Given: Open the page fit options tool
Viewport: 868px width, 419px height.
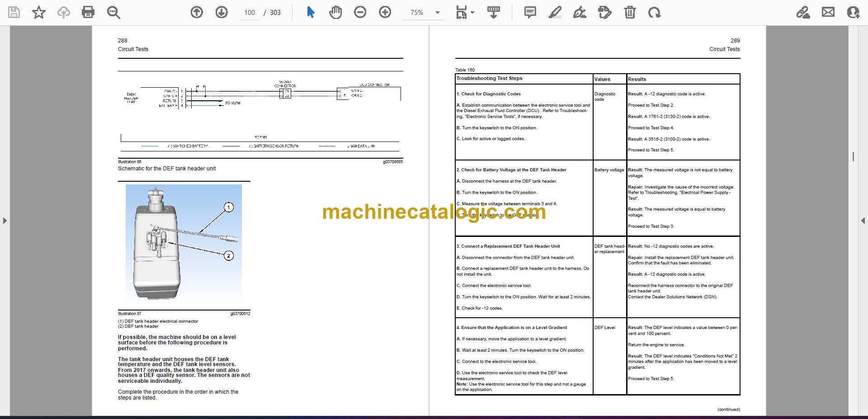Looking at the screenshot, I should (x=465, y=12).
